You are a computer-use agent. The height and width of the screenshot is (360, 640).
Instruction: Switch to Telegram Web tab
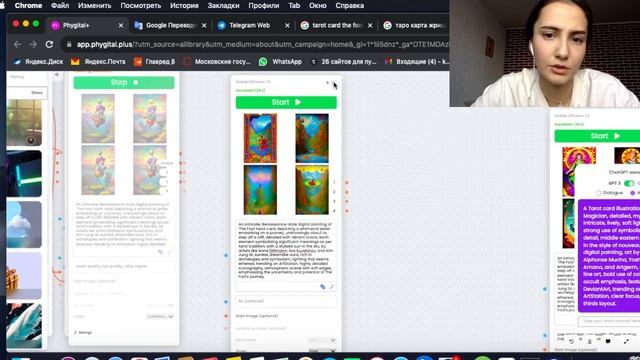point(249,25)
